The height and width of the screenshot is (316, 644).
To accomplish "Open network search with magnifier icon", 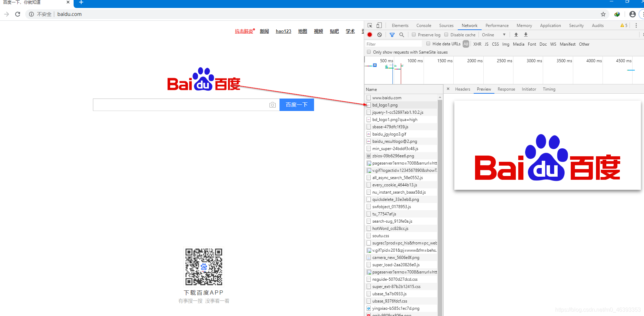I will click(x=401, y=35).
